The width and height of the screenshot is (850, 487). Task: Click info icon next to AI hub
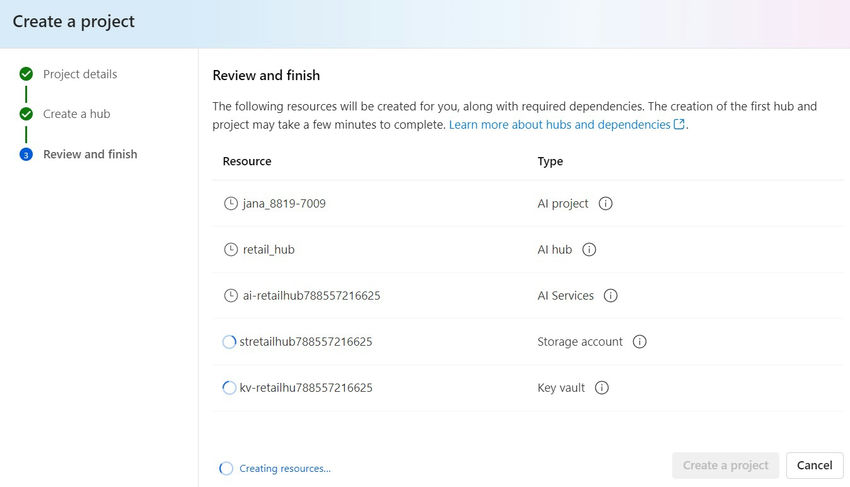(589, 249)
